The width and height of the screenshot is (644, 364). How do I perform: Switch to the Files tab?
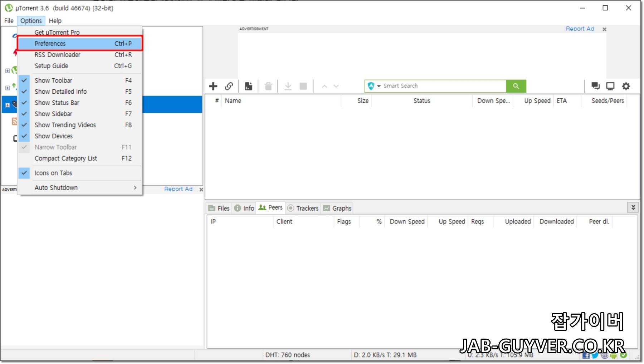tap(219, 208)
